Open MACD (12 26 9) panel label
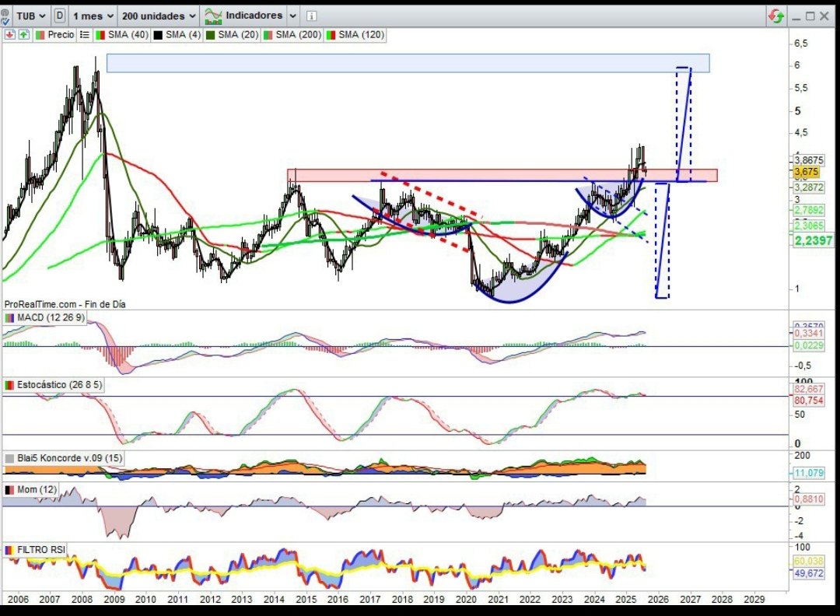The image size is (840, 616). coord(51,317)
